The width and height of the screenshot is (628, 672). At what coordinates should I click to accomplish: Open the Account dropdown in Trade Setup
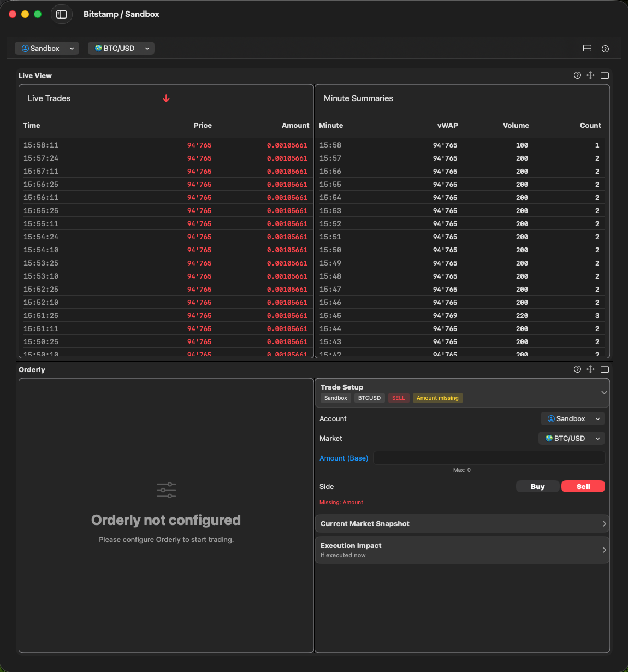point(572,418)
